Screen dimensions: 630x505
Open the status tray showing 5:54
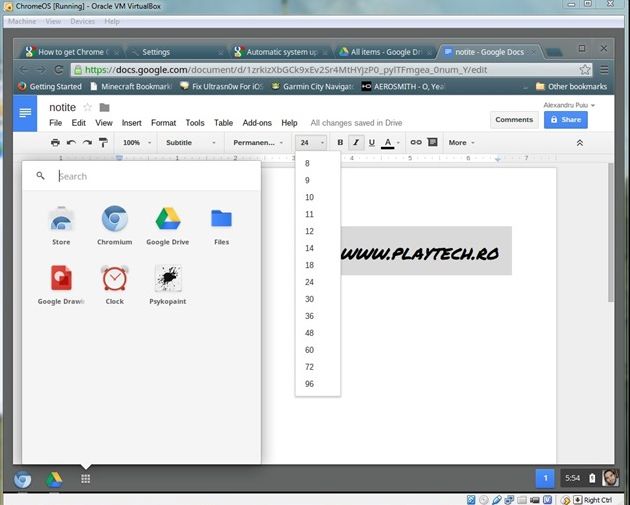(589, 478)
